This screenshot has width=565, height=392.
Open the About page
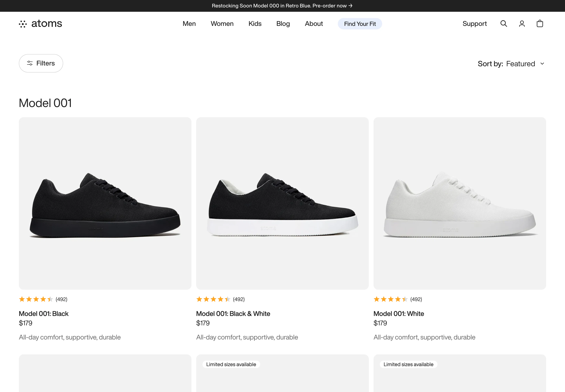click(314, 24)
